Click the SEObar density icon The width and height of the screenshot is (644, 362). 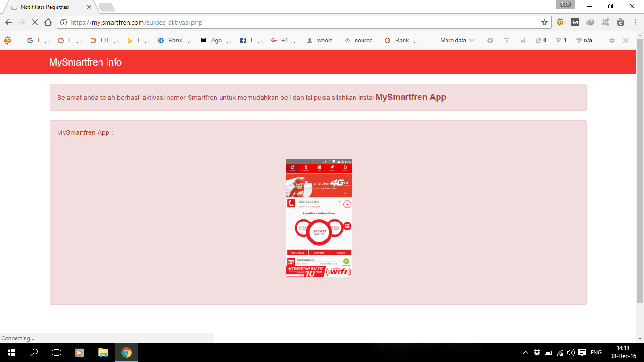click(522, 41)
